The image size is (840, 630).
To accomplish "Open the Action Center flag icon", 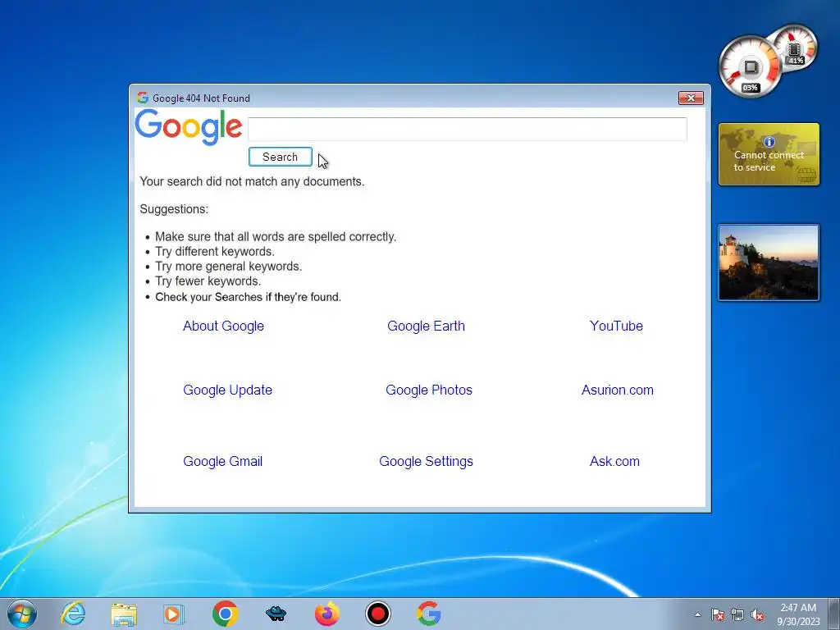I will coord(717,614).
